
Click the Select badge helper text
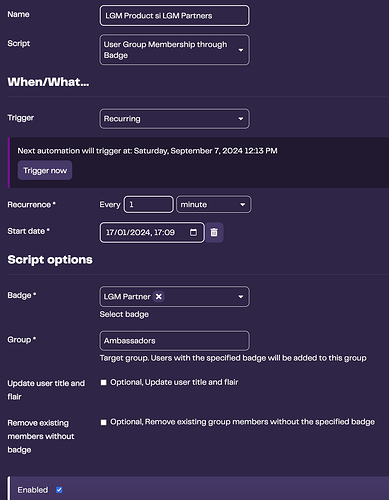click(124, 314)
